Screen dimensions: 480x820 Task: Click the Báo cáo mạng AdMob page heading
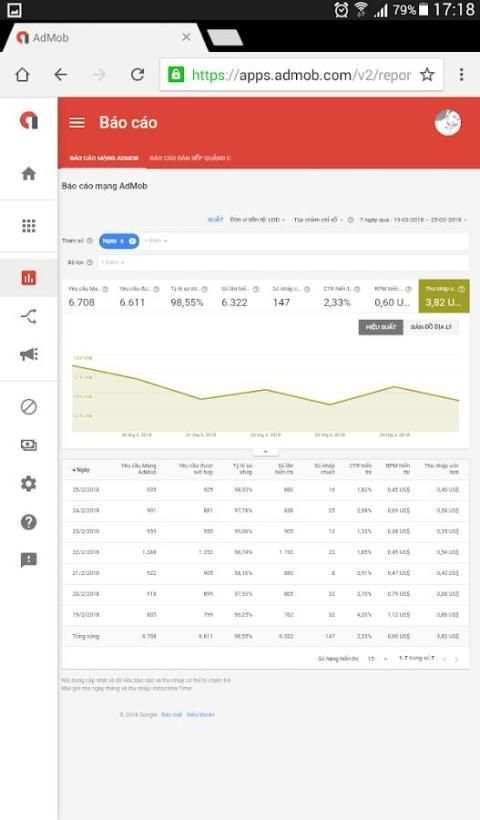coord(105,186)
